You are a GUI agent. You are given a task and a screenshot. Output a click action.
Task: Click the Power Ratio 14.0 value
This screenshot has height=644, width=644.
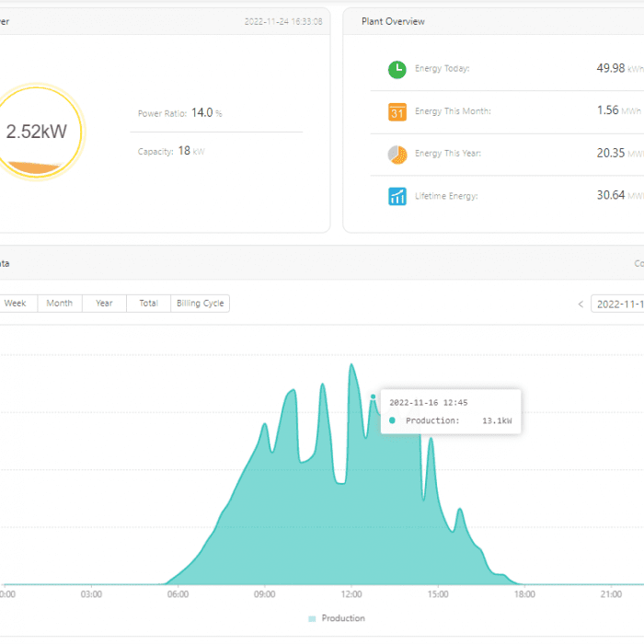[x=201, y=113]
